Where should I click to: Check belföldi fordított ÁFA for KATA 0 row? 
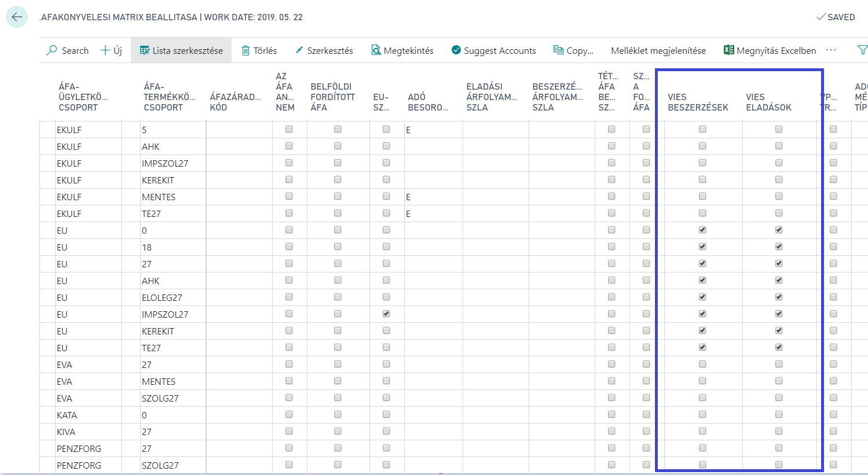pos(338,415)
